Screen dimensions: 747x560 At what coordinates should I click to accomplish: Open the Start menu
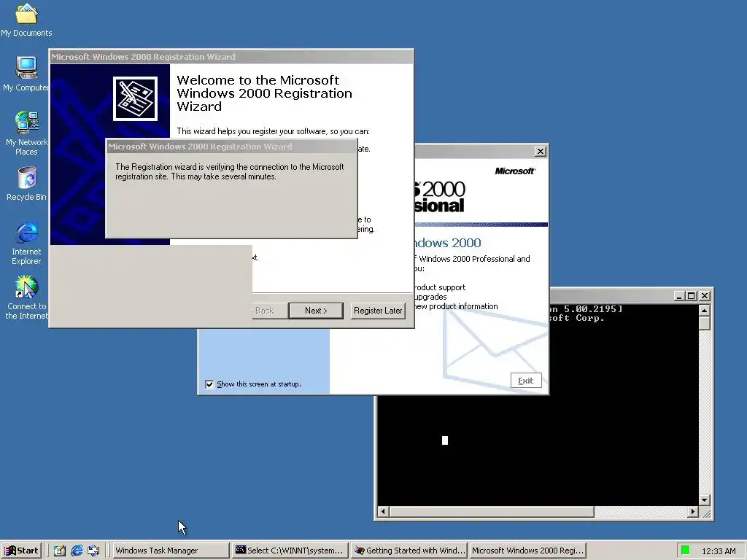pos(21,551)
